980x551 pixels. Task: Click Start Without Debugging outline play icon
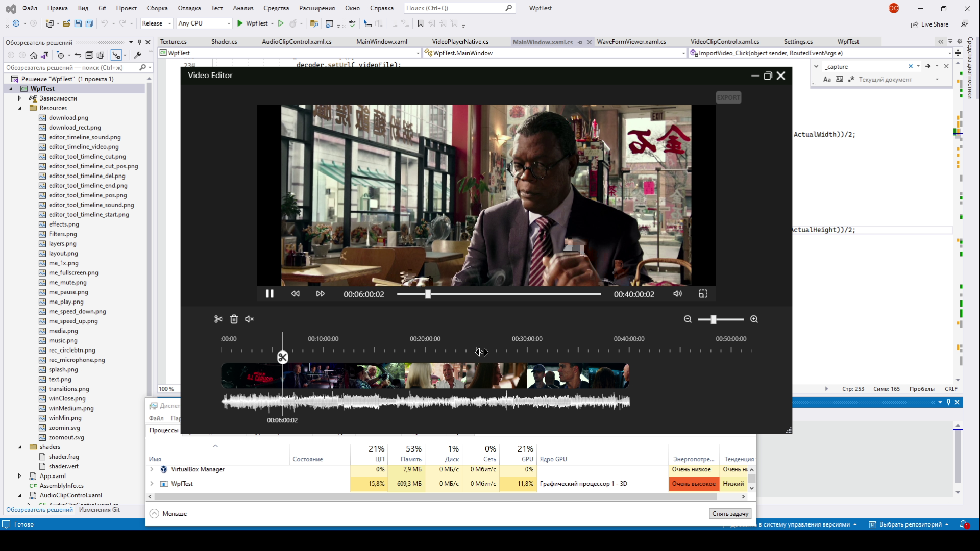click(x=281, y=23)
